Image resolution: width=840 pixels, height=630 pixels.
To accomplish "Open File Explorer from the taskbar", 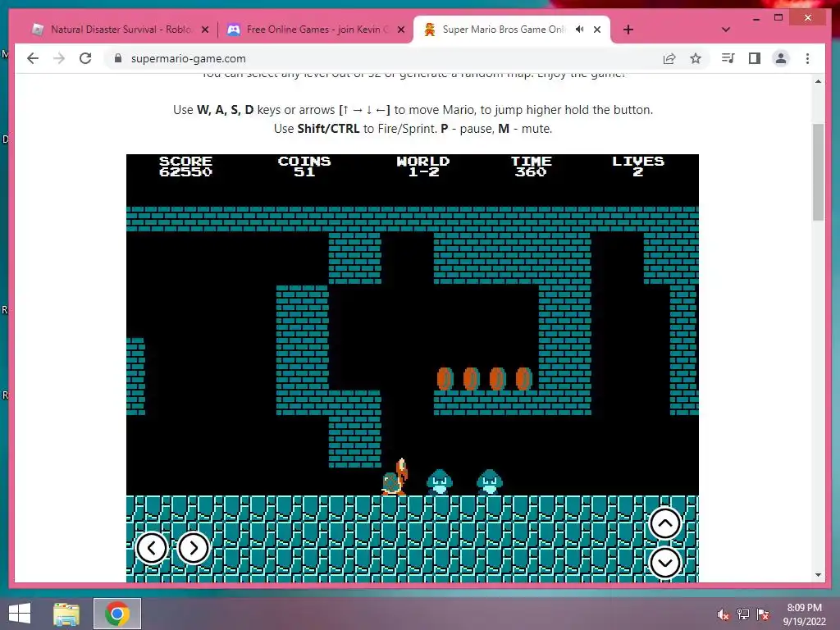I will click(x=66, y=614).
